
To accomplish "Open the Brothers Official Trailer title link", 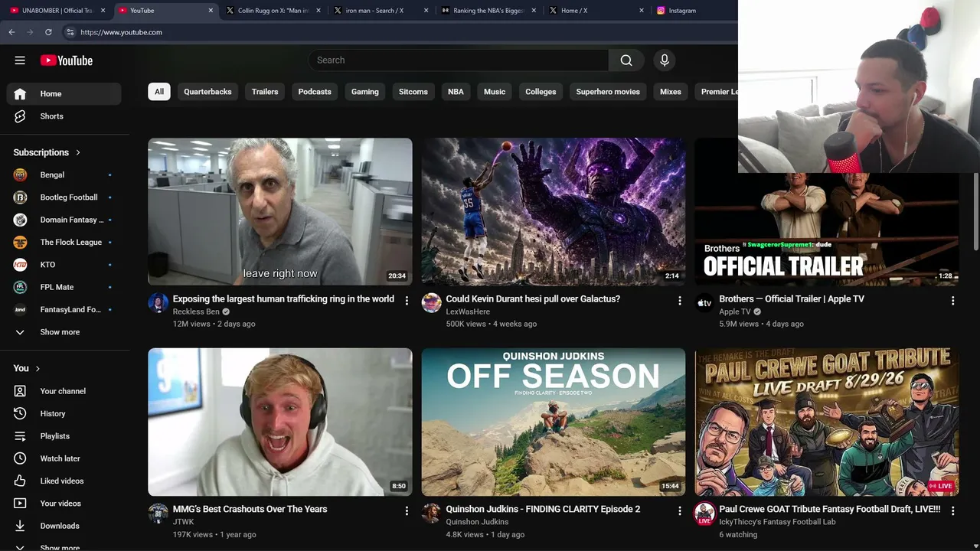I will point(792,299).
